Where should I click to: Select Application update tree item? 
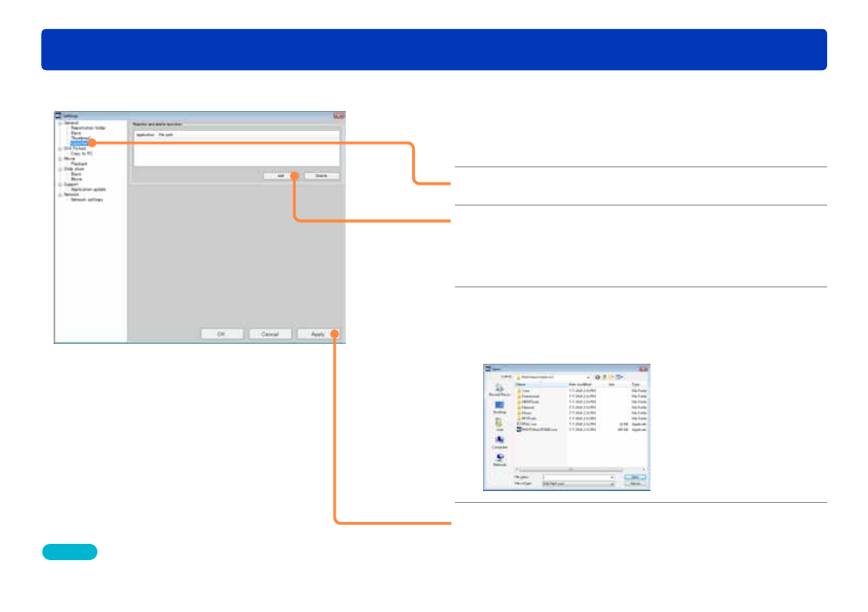click(88, 189)
